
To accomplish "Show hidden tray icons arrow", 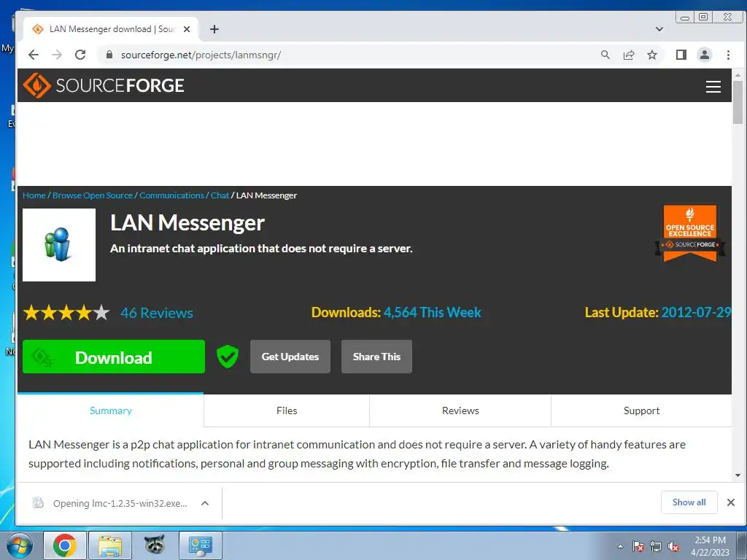I will pyautogui.click(x=620, y=546).
